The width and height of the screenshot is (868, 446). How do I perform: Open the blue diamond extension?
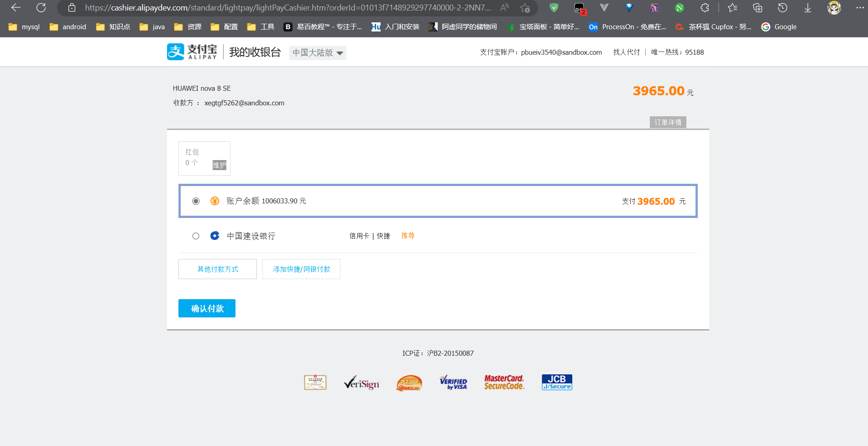629,8
